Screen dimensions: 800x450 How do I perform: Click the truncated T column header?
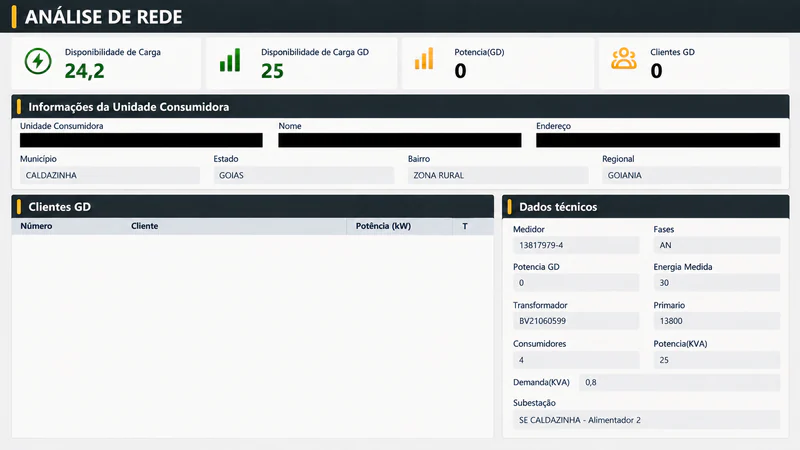[x=465, y=226]
